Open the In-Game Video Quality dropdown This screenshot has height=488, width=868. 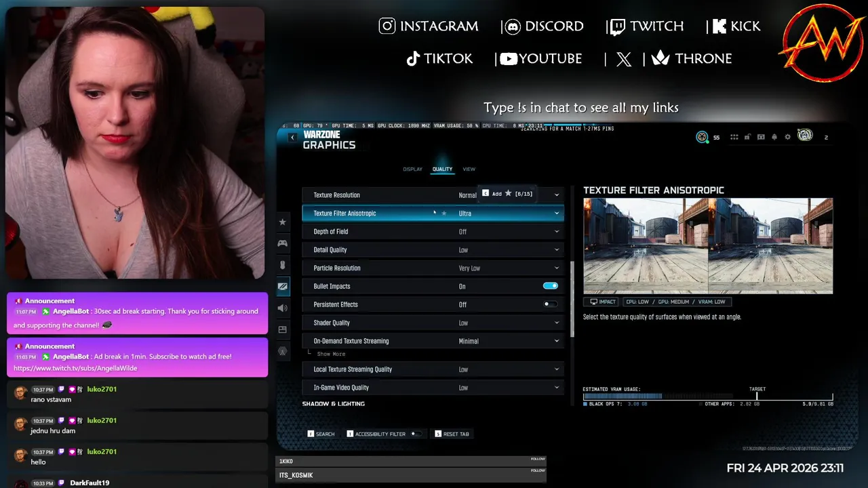point(433,388)
